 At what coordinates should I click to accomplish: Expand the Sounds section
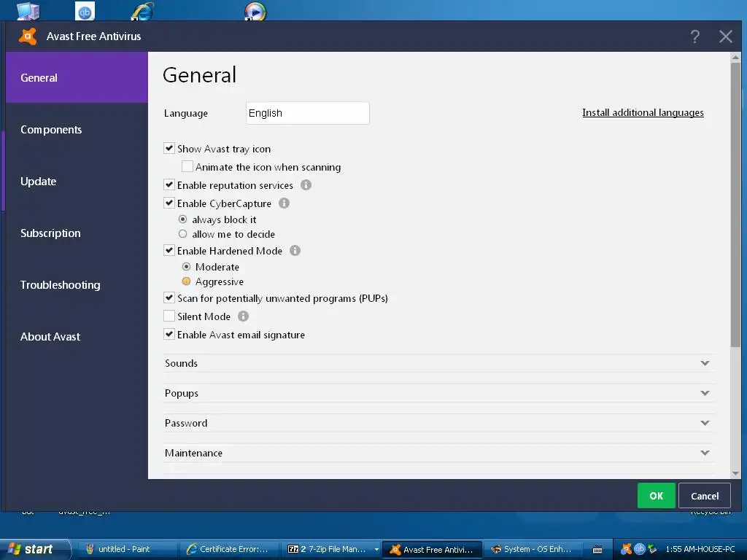[x=438, y=363]
